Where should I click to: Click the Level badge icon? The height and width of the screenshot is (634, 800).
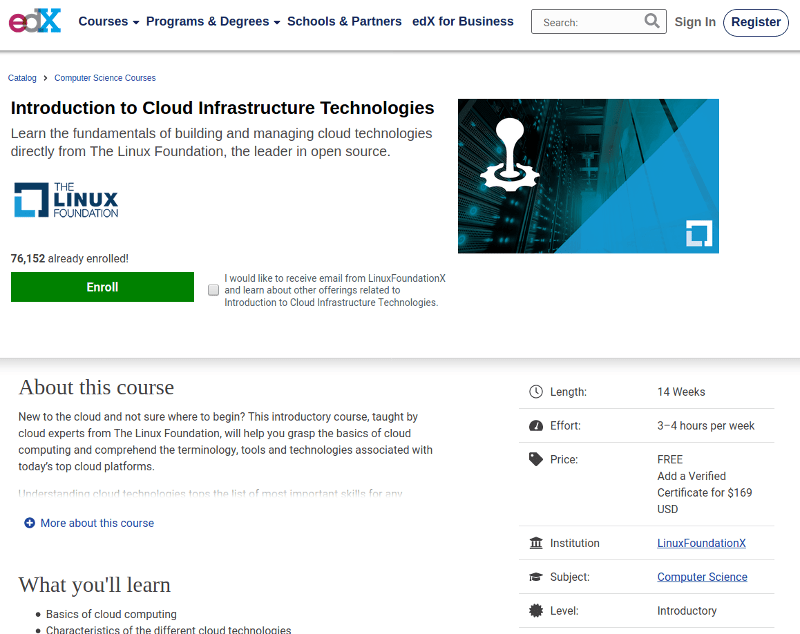click(x=536, y=611)
